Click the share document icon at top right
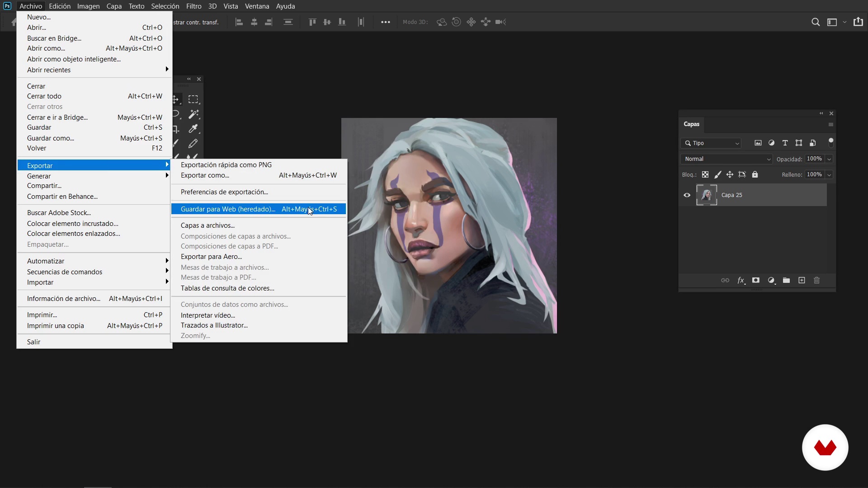The image size is (868, 488). (858, 22)
